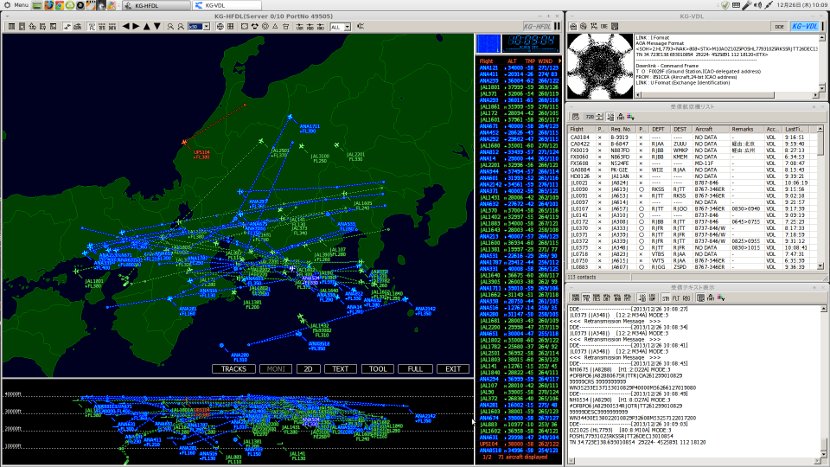Select FX0019 row in aircraft list
Image resolution: width=830 pixels, height=467 pixels.
pos(692,150)
